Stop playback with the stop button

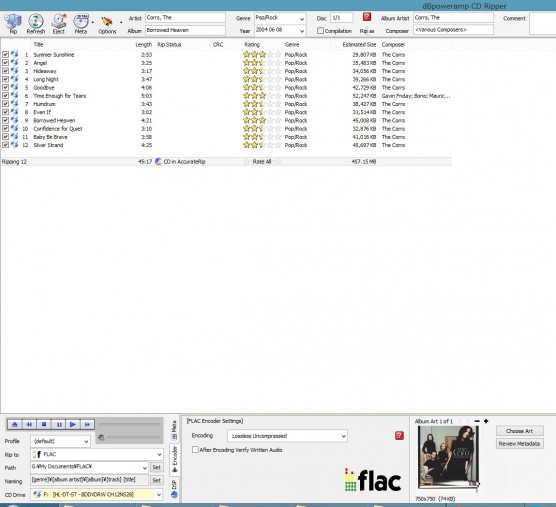[44, 424]
